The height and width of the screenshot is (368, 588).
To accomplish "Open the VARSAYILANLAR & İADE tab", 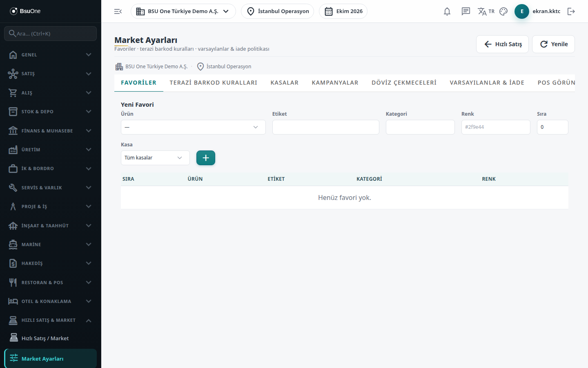I will 487,83.
